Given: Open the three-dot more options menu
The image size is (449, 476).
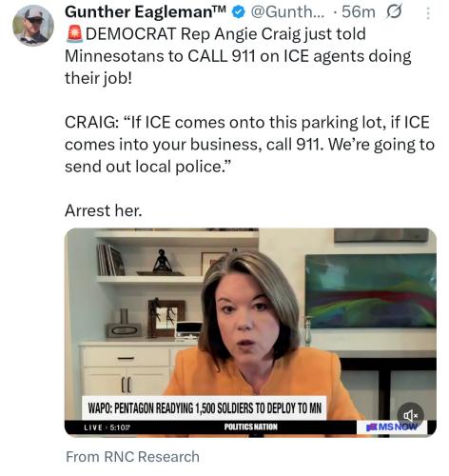Looking at the screenshot, I should pyautogui.click(x=428, y=13).
